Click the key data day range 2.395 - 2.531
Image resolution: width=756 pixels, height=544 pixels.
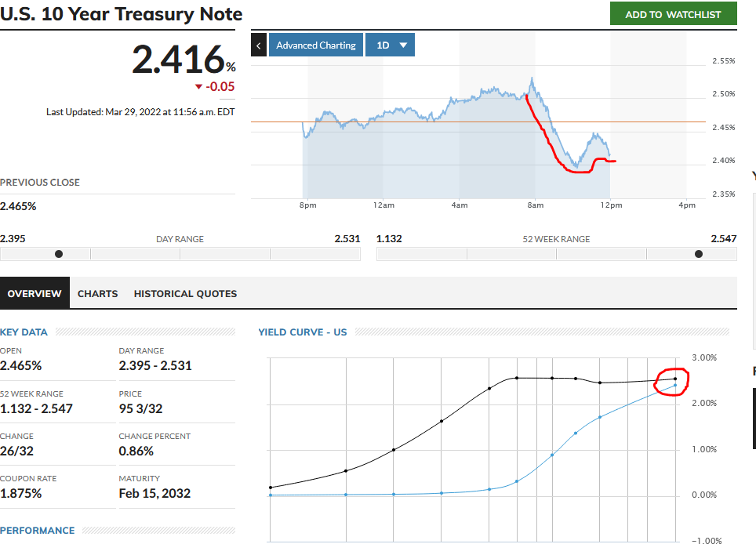[155, 366]
